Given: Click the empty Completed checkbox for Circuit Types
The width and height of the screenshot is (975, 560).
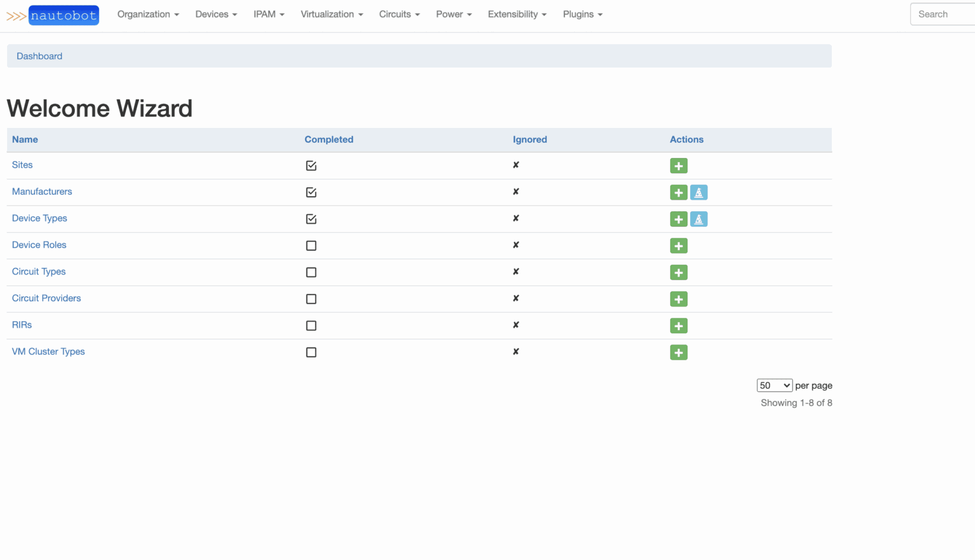Looking at the screenshot, I should pyautogui.click(x=311, y=273).
